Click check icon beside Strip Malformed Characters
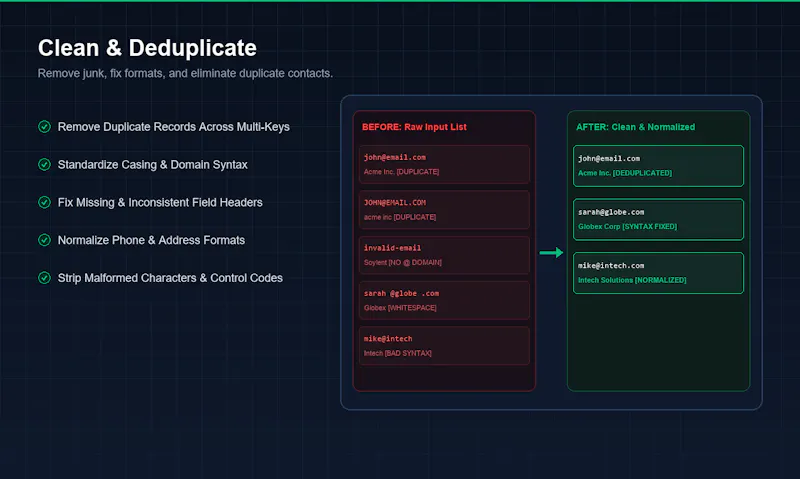This screenshot has width=800, height=479. 44,278
